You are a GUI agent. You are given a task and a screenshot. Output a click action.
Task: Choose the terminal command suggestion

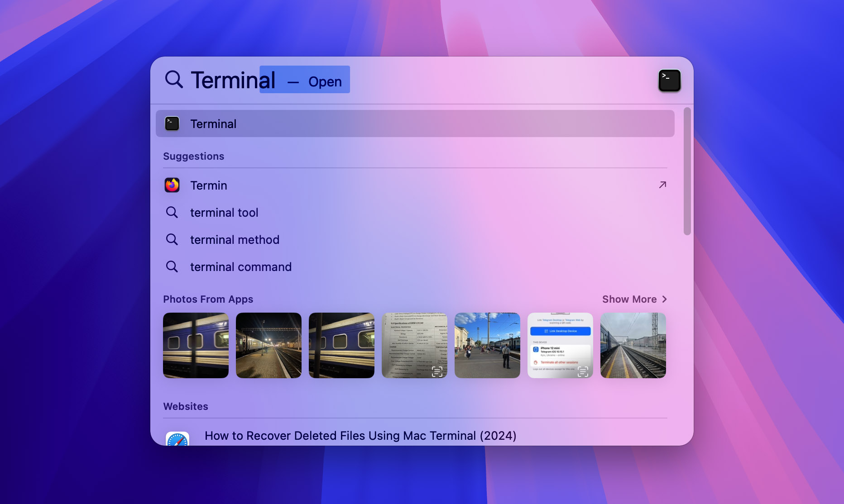[x=415, y=266]
